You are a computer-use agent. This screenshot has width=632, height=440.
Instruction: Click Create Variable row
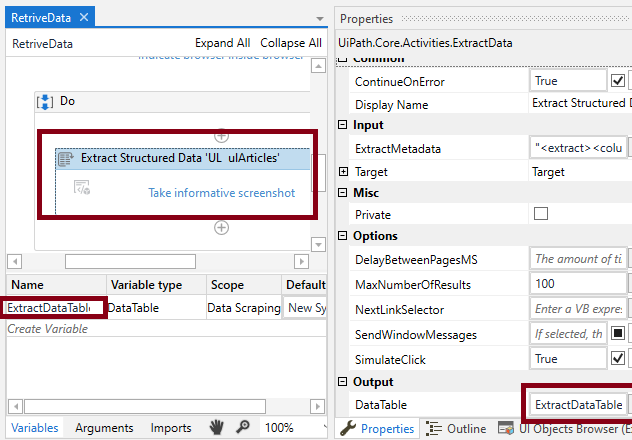(x=166, y=329)
